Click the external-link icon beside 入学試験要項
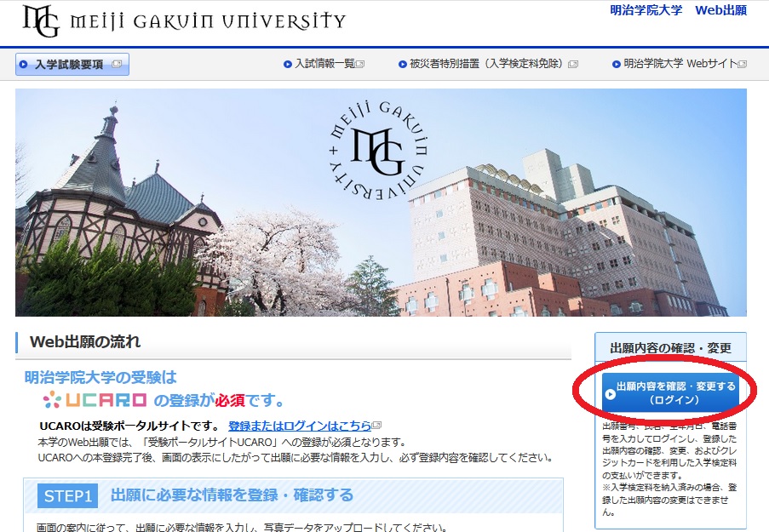The height and width of the screenshot is (532, 769). tap(117, 64)
